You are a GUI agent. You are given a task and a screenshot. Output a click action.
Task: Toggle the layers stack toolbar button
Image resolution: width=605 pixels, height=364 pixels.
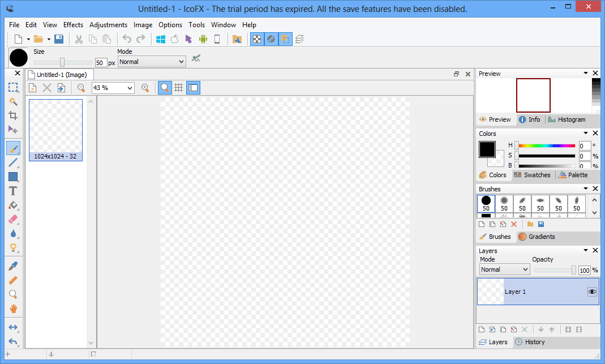(299, 39)
